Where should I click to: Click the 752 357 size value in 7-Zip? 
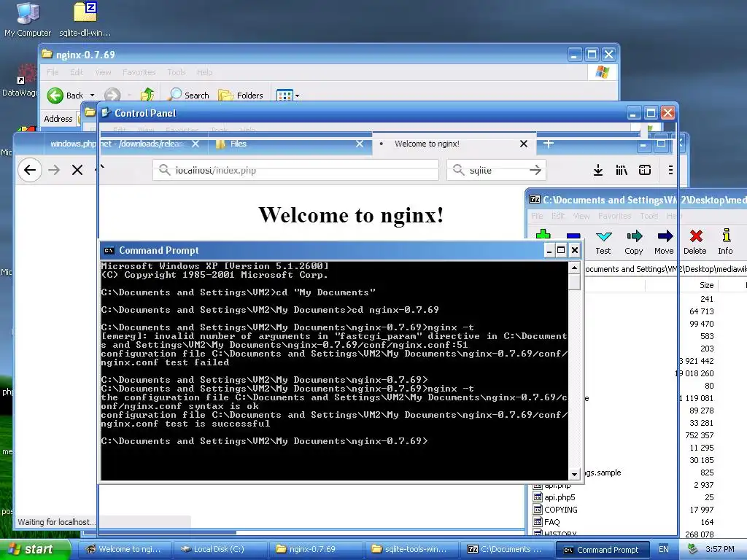tap(699, 435)
